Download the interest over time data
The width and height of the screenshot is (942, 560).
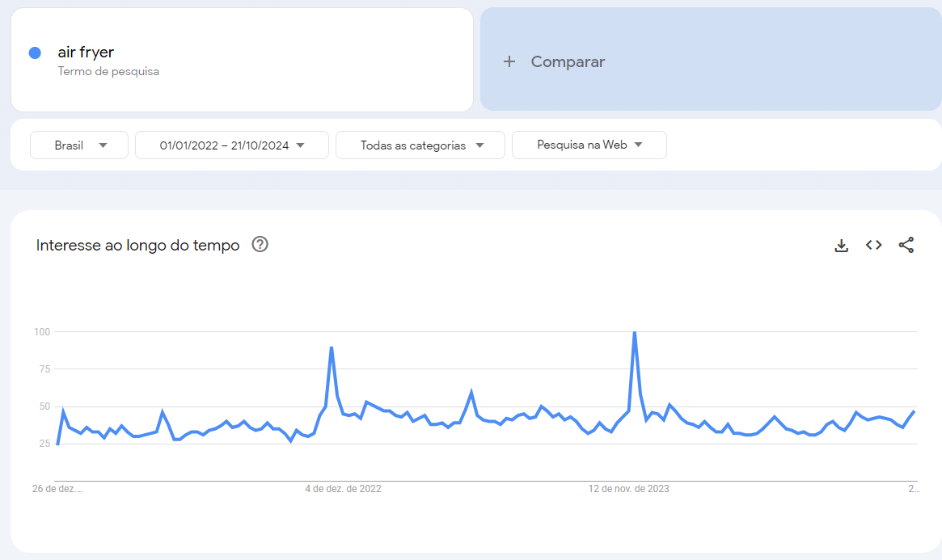point(841,246)
